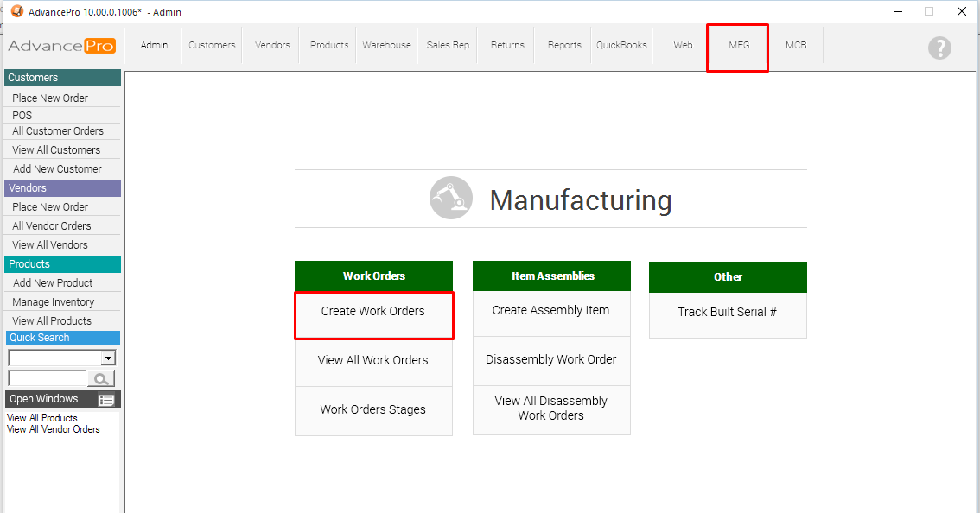The height and width of the screenshot is (513, 980).
Task: Click the help question mark icon
Action: click(x=939, y=47)
